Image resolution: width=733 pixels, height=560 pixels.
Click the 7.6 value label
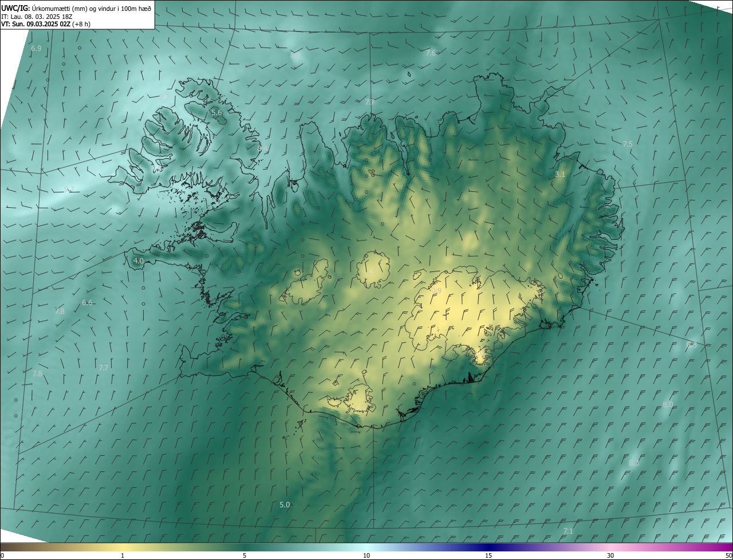[x=431, y=53]
